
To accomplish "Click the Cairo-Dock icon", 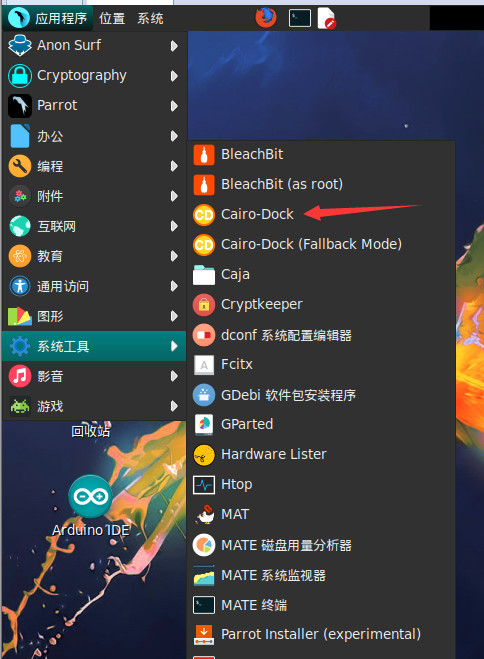I will coord(204,214).
